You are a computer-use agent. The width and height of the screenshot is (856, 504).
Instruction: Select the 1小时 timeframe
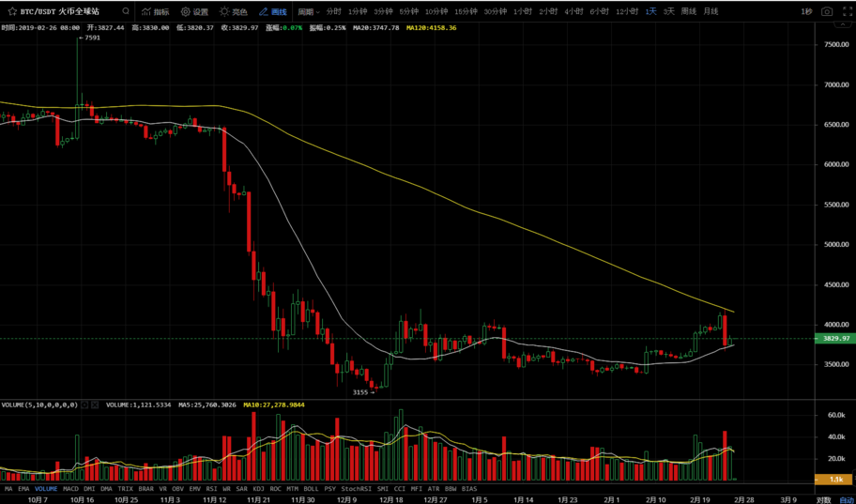(x=523, y=12)
